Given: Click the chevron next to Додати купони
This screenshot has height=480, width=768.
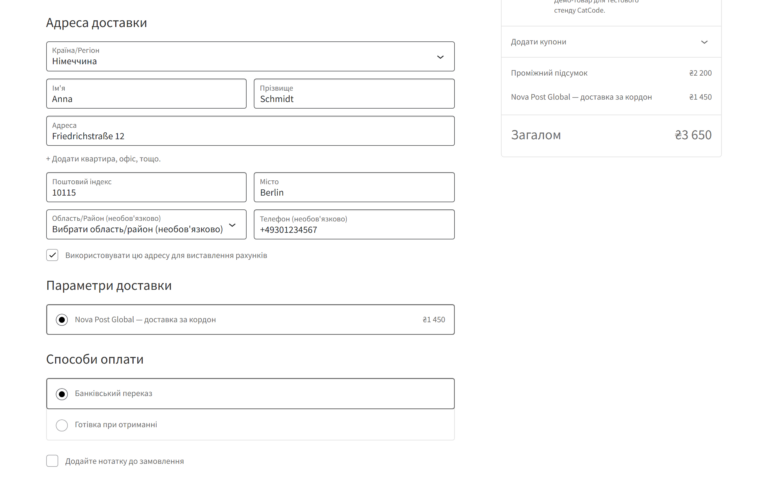Looking at the screenshot, I should [704, 42].
